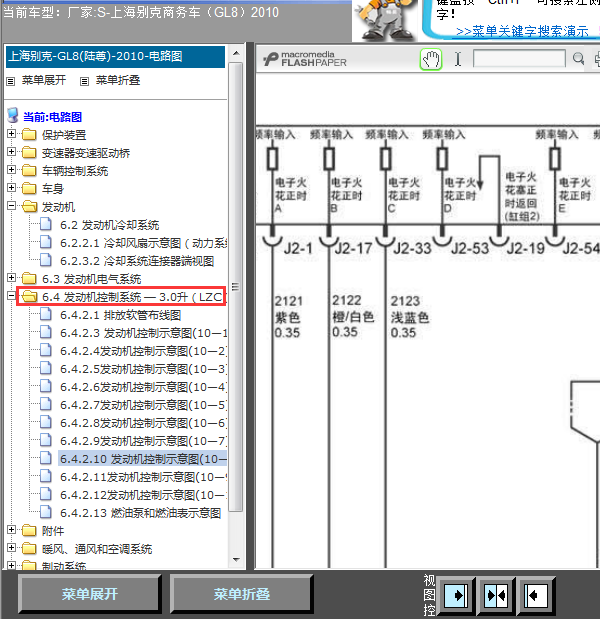Expand the 附件 tree node
The image size is (600, 619).
coord(11,530)
